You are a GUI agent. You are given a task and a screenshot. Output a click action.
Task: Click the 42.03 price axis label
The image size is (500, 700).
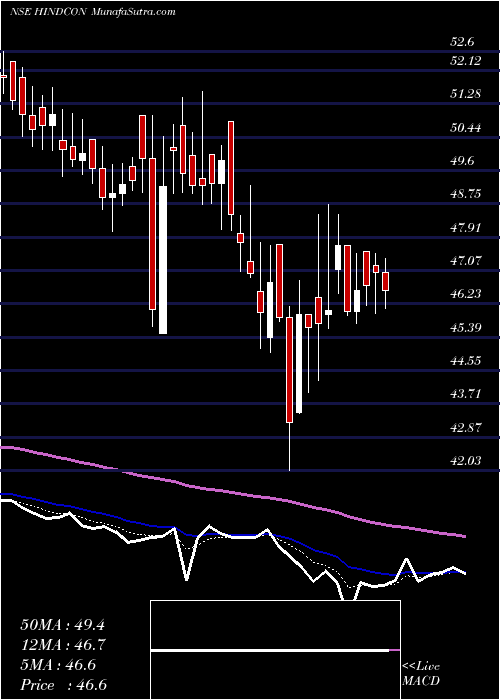tap(466, 461)
